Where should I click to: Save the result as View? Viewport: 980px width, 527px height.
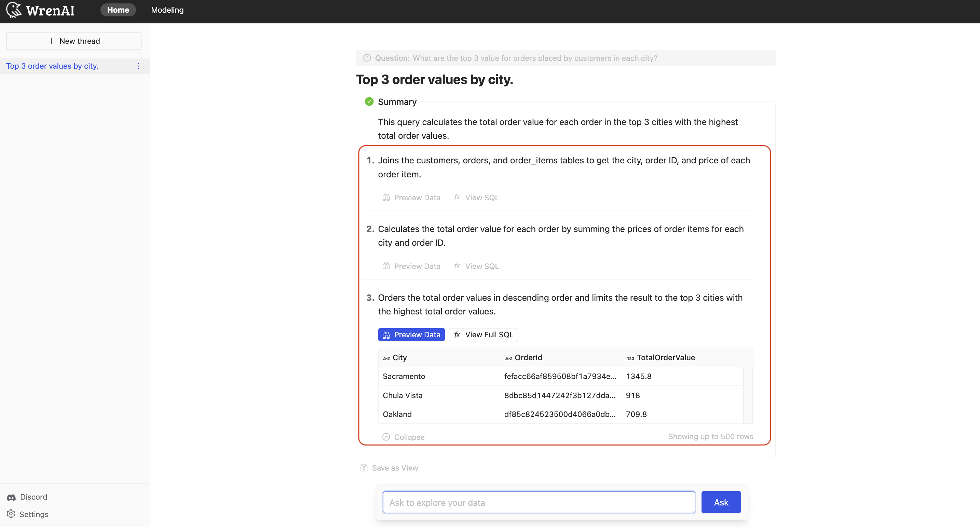pos(389,468)
